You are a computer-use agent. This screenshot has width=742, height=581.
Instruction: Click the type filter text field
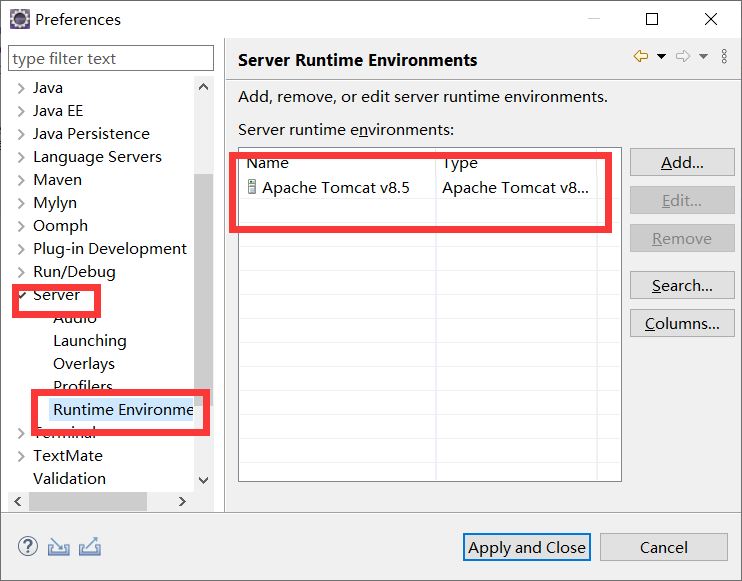pos(111,59)
